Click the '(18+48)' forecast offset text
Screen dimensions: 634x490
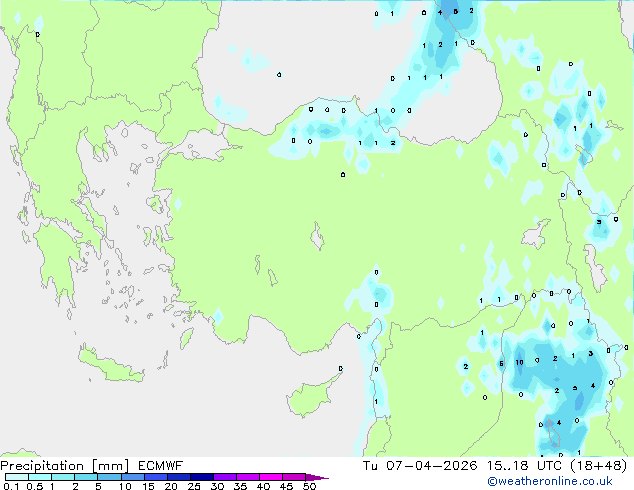pyautogui.click(x=599, y=466)
